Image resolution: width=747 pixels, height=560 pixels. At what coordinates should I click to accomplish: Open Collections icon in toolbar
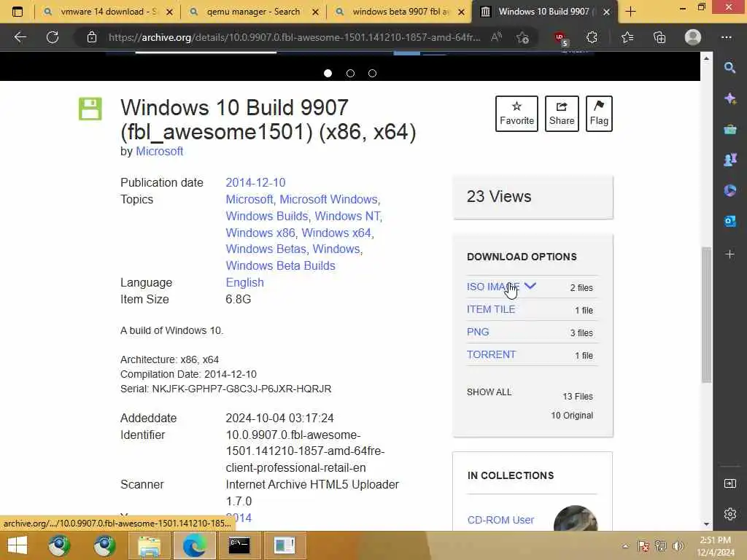tap(659, 37)
